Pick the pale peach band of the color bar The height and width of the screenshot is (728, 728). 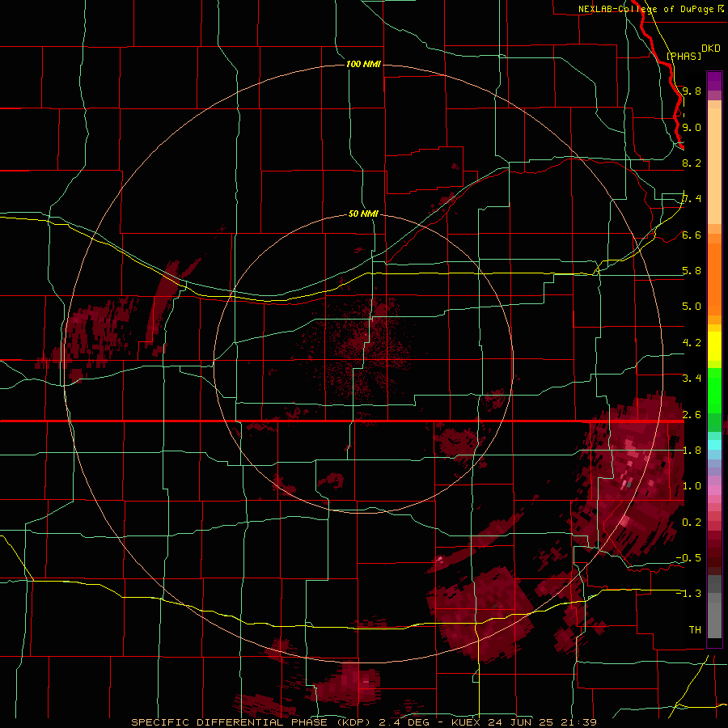pos(714,167)
